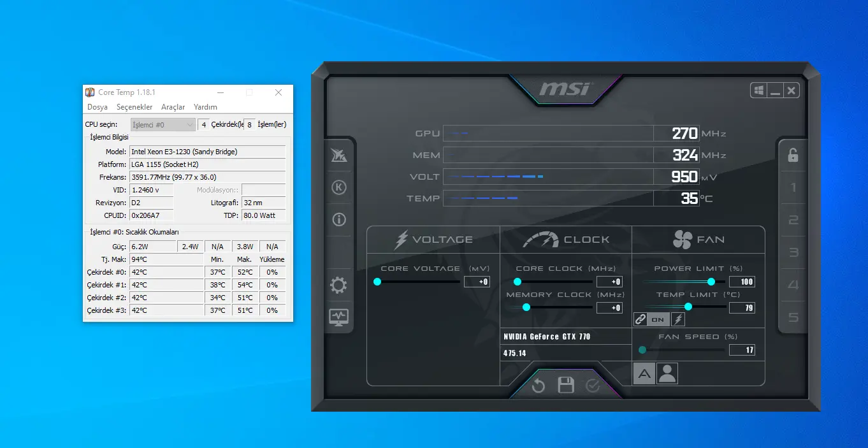Screen dimensions: 868x448
Task: Toggle the ON button under Temp Limit
Action: [658, 319]
